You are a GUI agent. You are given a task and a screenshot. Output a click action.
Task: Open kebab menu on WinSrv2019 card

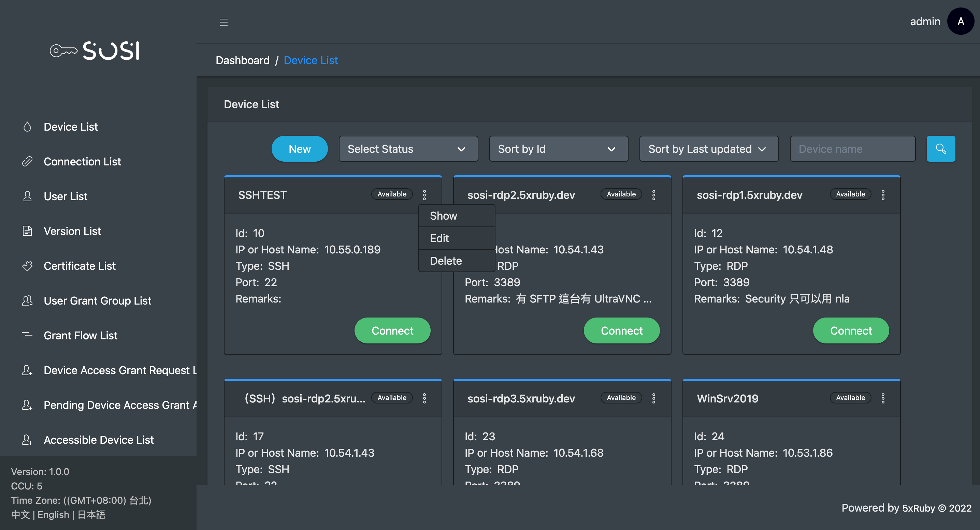pos(883,398)
